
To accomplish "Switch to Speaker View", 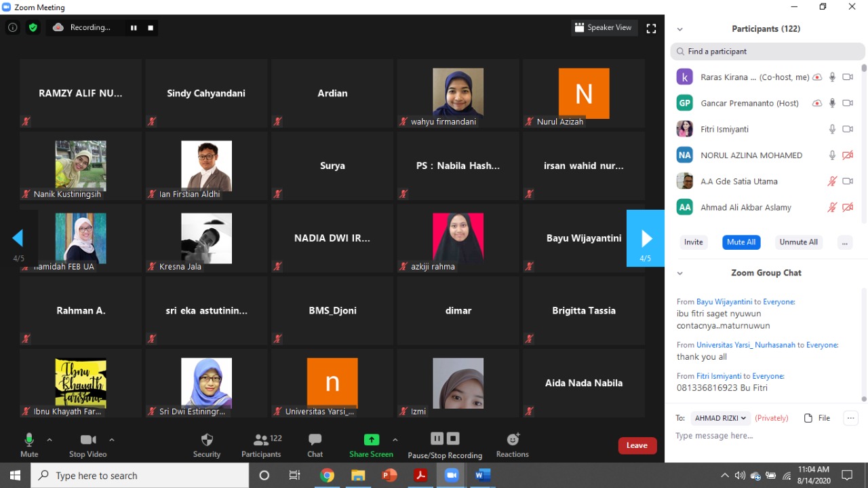I will 603,28.
